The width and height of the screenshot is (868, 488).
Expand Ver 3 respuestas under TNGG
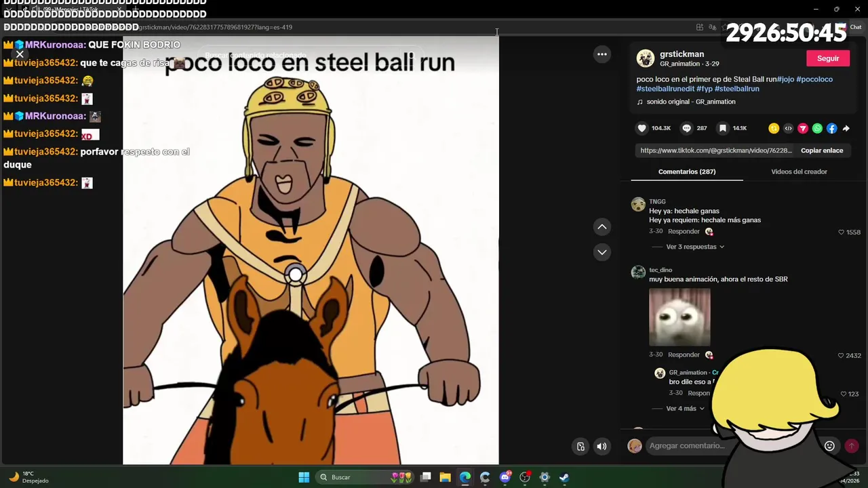coord(695,247)
